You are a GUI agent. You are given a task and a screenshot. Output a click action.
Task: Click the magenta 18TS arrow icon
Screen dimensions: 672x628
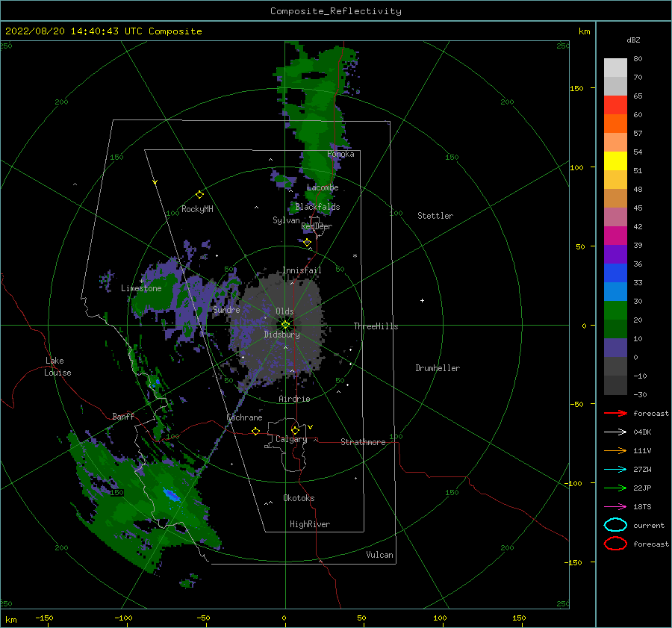pyautogui.click(x=615, y=507)
